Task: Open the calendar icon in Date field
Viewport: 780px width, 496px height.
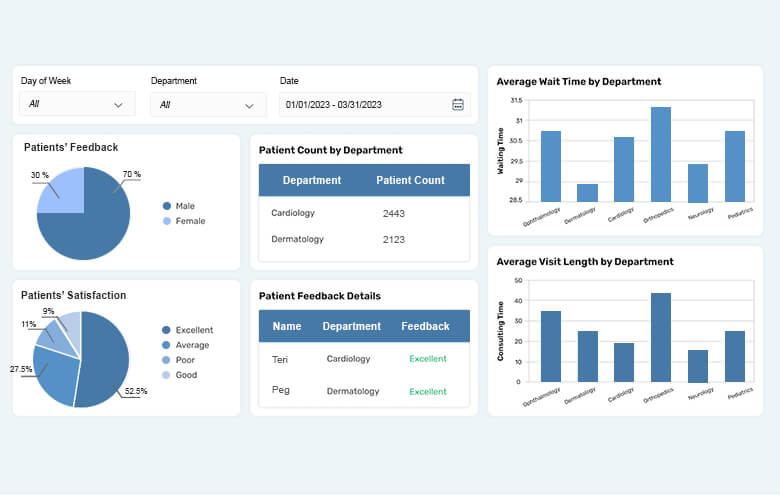Action: [458, 104]
